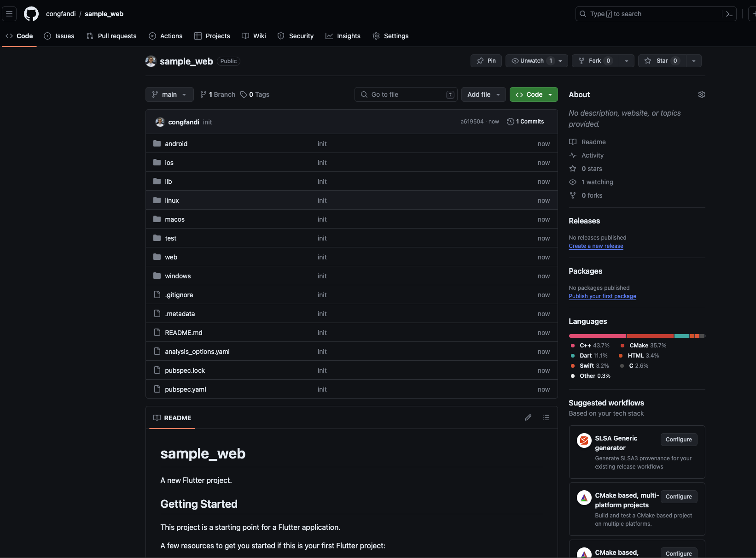Image resolution: width=756 pixels, height=558 pixels.
Task: Open the command palette icon
Action: coord(729,14)
